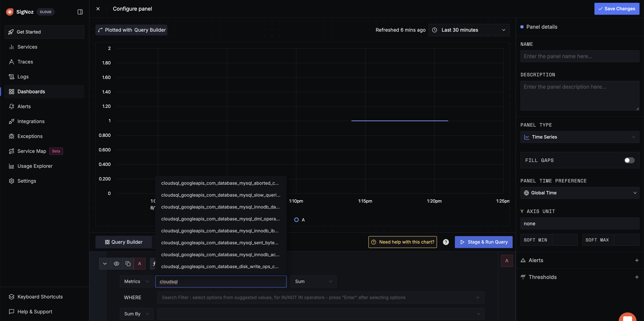Screen dimensions: 644x321
Task: Click the metric search field containing cloudsql
Action: pyautogui.click(x=221, y=282)
